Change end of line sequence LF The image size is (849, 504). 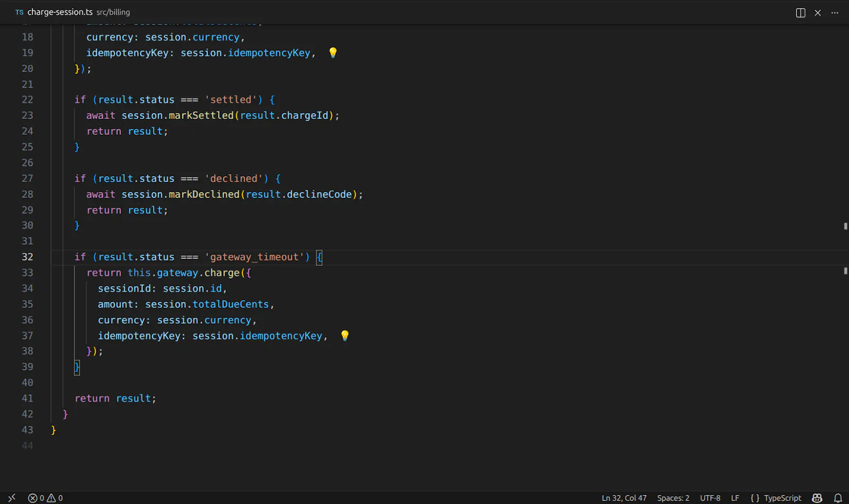[x=735, y=498]
